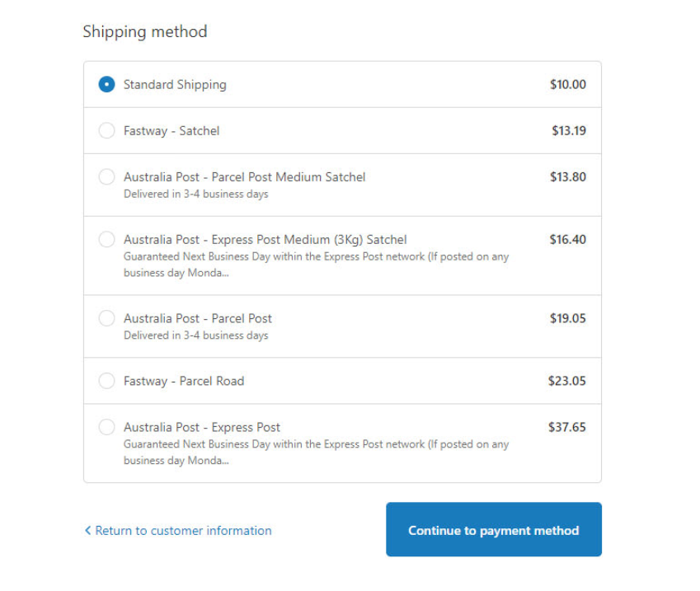Click Continue to payment method button
700x591 pixels.
point(493,530)
